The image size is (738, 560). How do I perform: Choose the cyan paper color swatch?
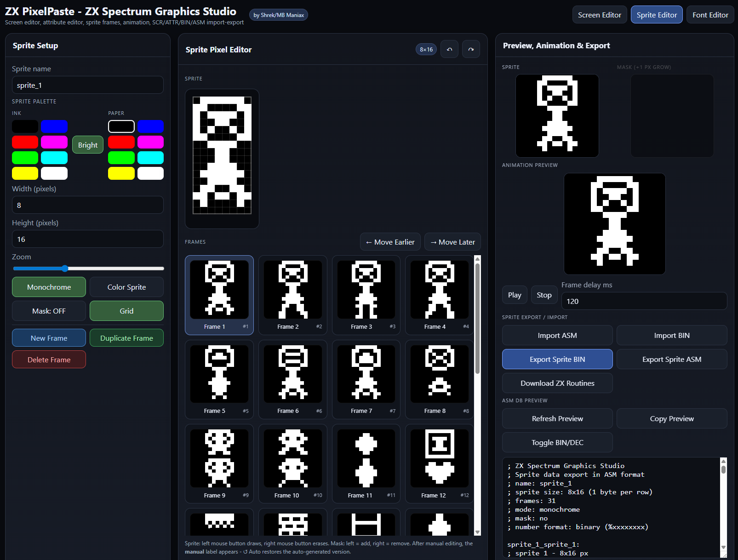point(150,158)
